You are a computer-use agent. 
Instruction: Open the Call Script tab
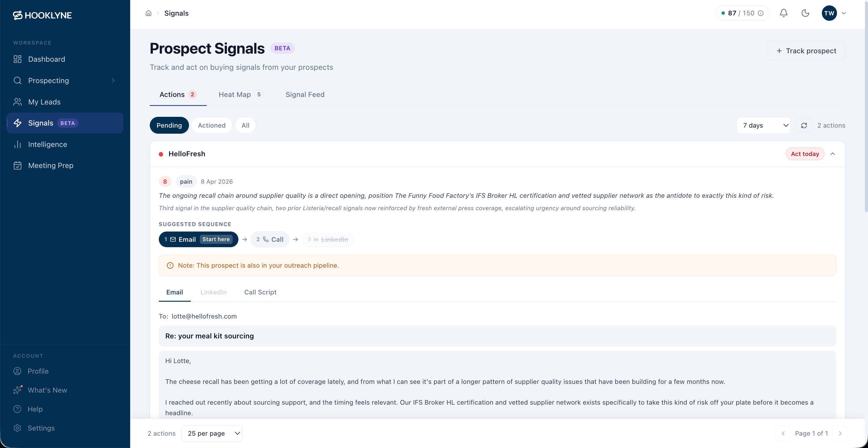point(260,292)
